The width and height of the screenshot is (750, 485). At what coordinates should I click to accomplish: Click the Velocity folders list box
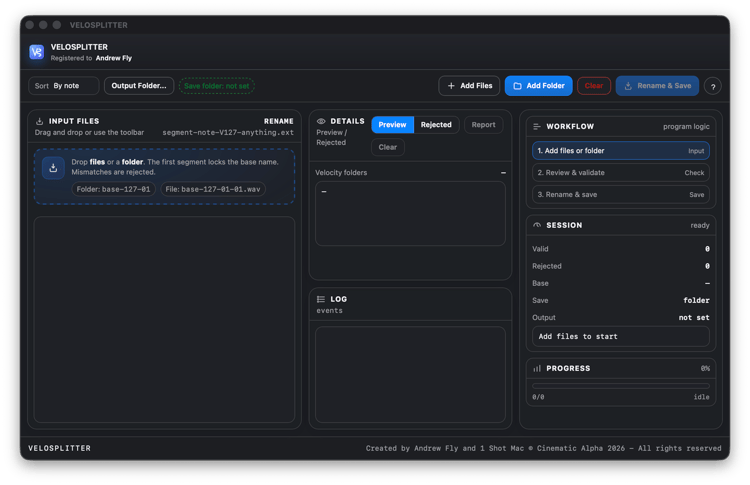pyautogui.click(x=410, y=213)
